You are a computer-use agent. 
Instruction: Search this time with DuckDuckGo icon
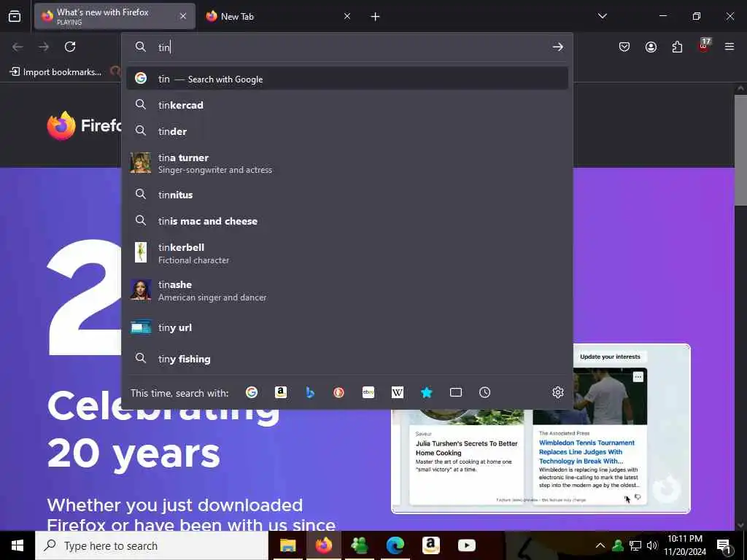[338, 392]
